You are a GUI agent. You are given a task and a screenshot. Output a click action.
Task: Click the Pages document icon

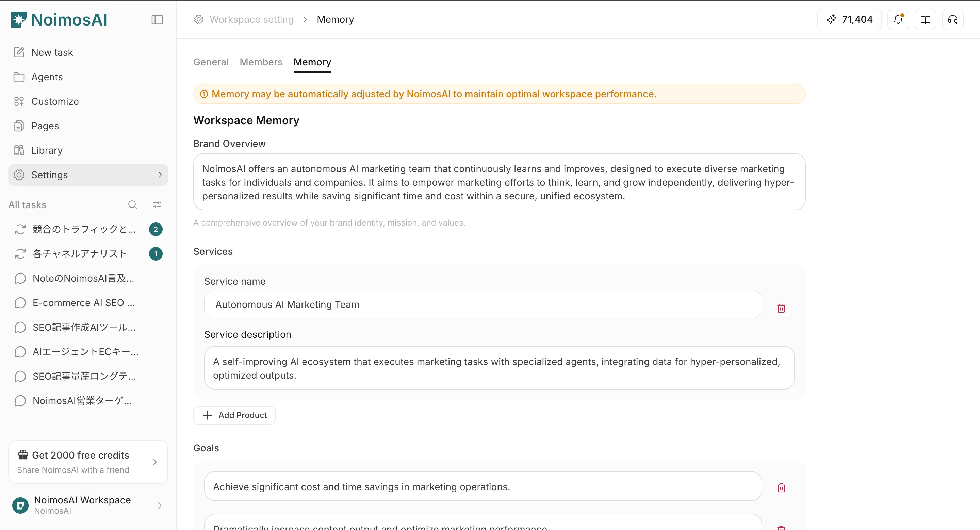tap(19, 126)
